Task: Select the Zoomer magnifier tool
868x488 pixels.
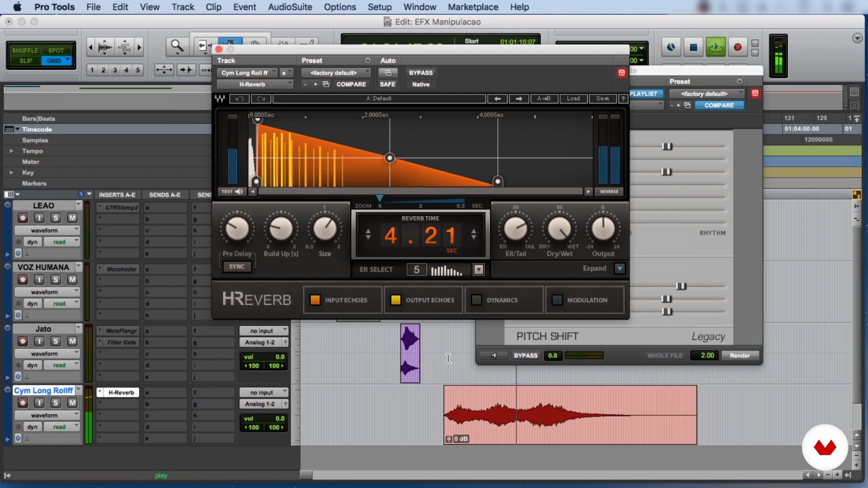Action: (x=177, y=46)
